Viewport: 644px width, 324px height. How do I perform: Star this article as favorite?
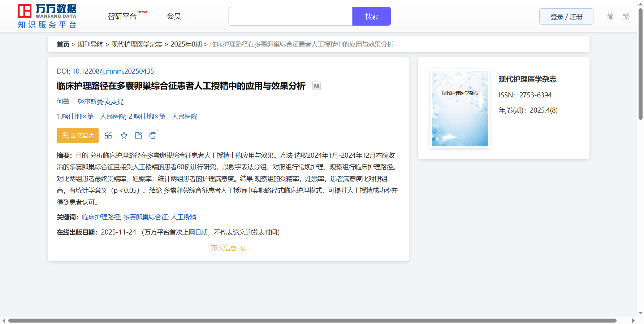[124, 135]
